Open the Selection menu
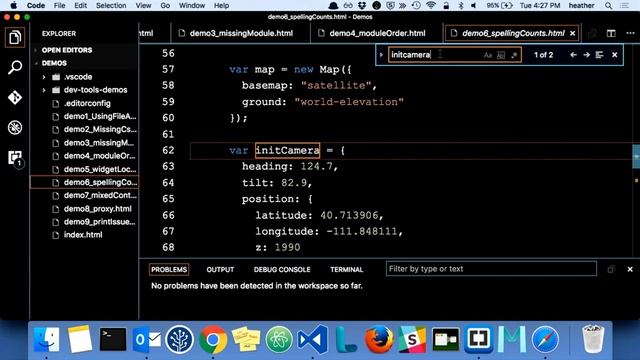This screenshot has height=360, width=640. coord(111,5)
